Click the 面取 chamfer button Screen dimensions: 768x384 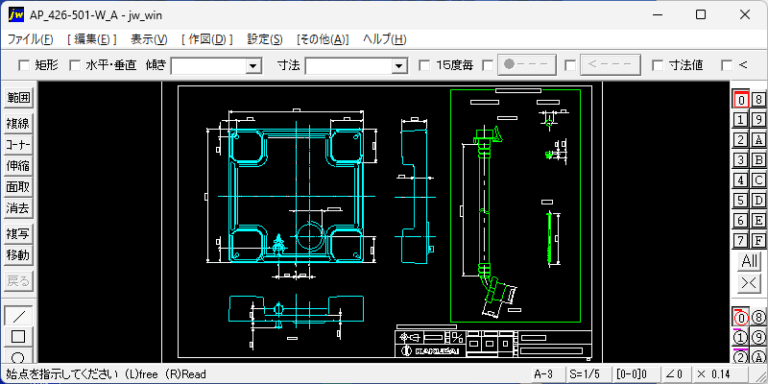(x=18, y=187)
